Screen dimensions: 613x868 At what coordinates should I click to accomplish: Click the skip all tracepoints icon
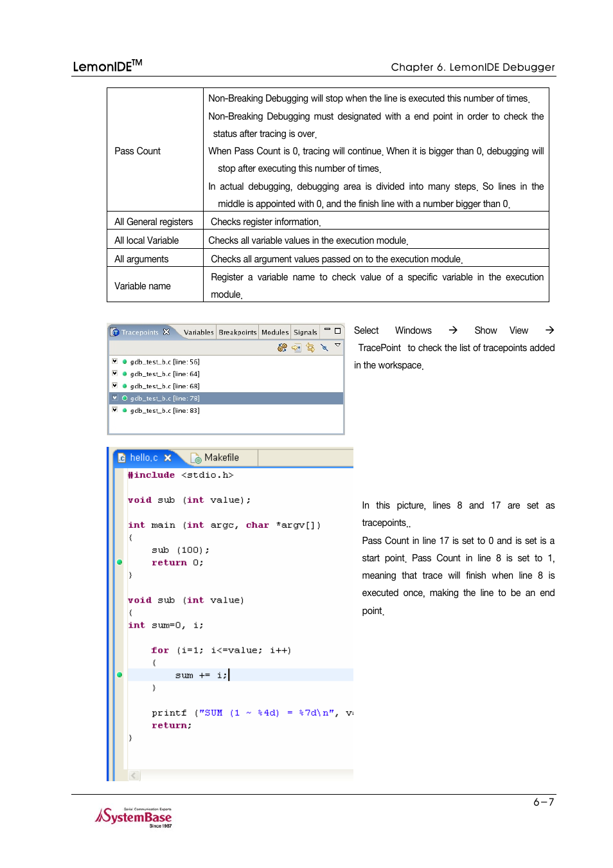pyautogui.click(x=324, y=347)
